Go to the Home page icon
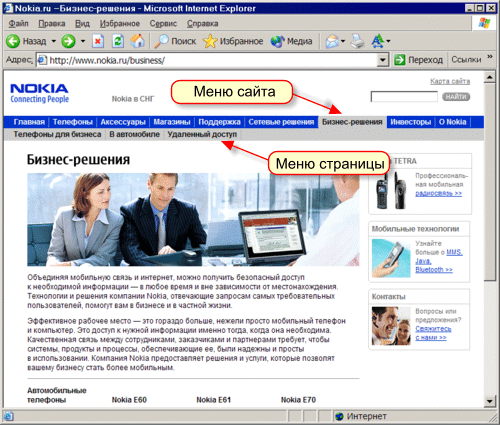This screenshot has height=425, width=500. pyautogui.click(x=137, y=41)
